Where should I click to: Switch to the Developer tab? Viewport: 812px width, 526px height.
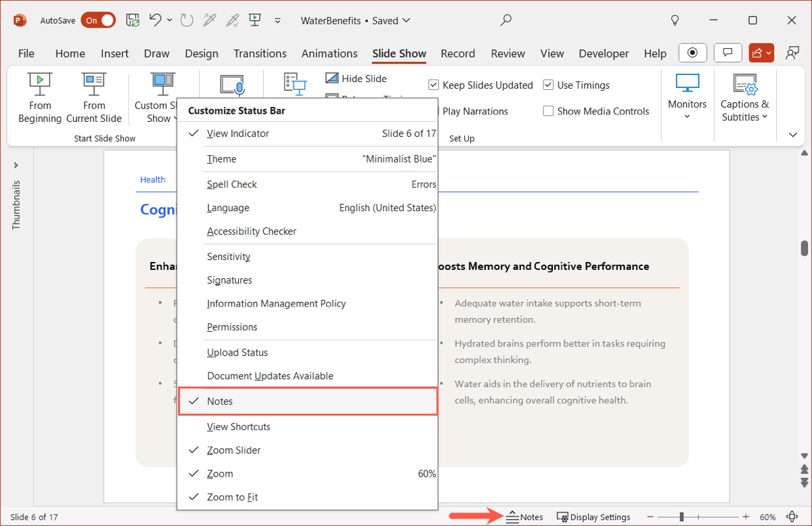click(x=604, y=53)
